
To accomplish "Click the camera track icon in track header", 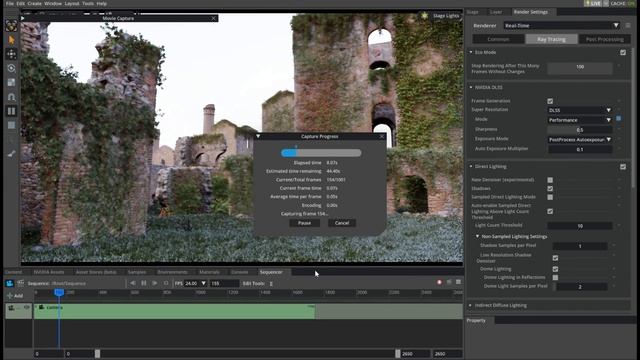I will 11,308.
